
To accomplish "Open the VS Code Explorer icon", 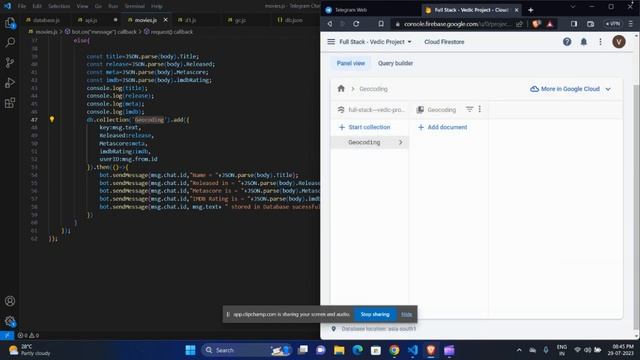I will point(10,23).
